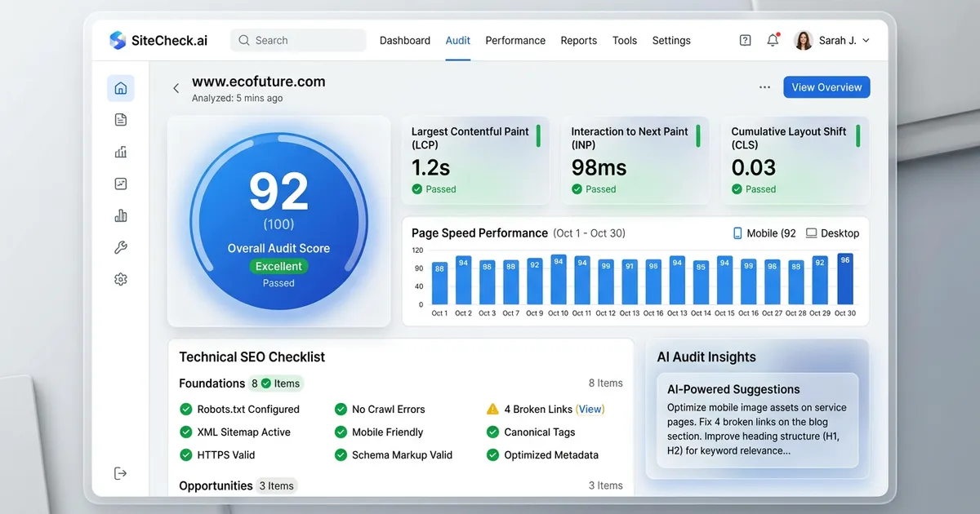Click the View Overview button
The height and width of the screenshot is (514, 980).
(826, 87)
